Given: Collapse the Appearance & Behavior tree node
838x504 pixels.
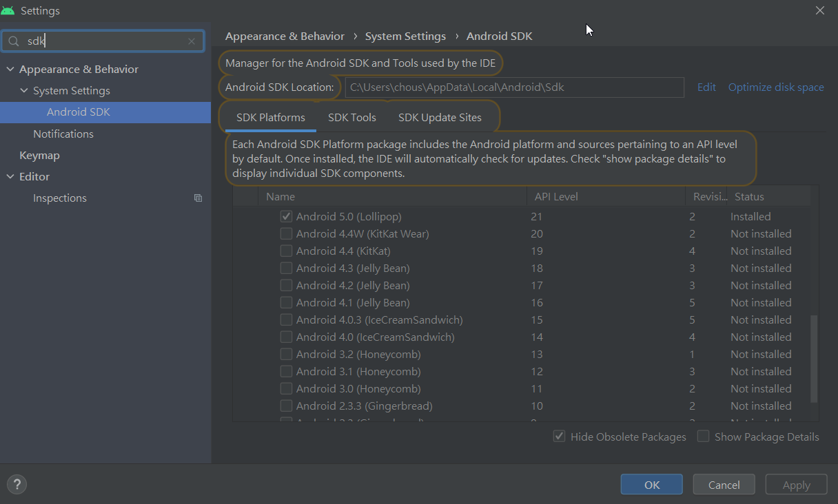Looking at the screenshot, I should [10, 70].
